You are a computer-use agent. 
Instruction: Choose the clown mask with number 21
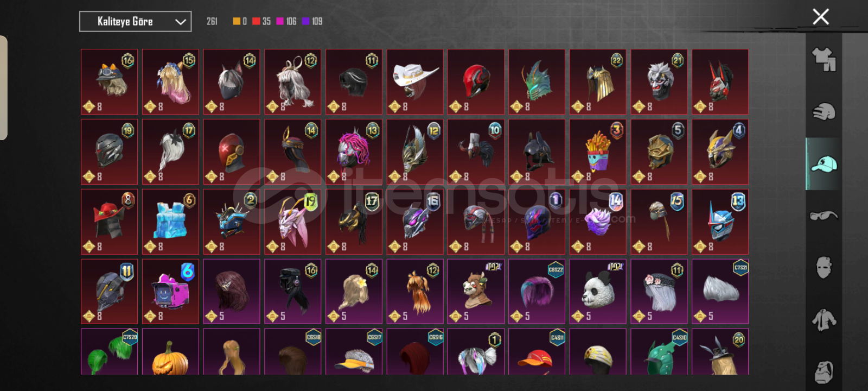pos(659,82)
